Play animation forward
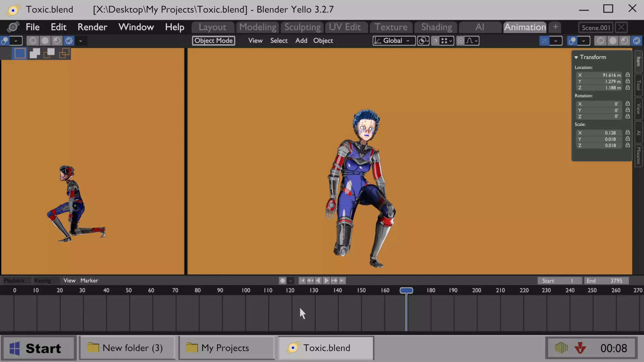Viewport: 644px width, 362px height. coord(326,281)
